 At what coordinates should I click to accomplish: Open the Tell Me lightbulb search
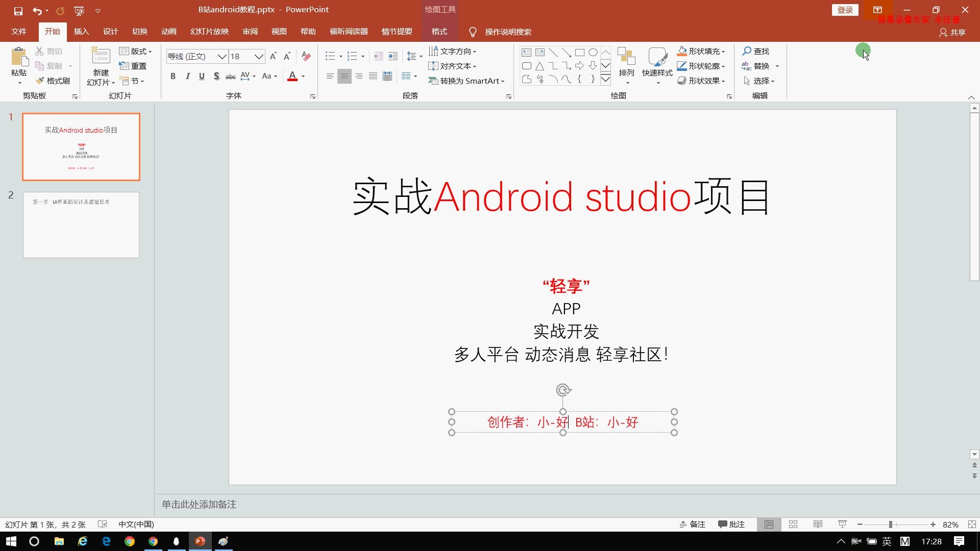(473, 32)
